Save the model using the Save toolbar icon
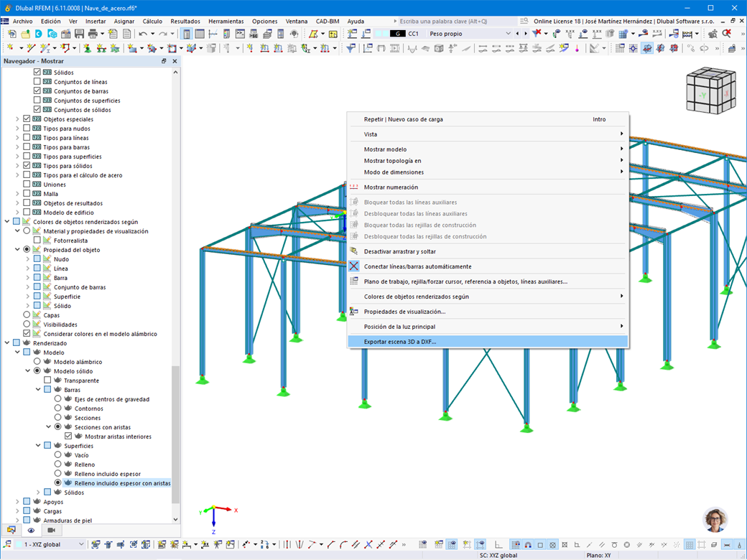This screenshot has width=747, height=560. [x=80, y=34]
